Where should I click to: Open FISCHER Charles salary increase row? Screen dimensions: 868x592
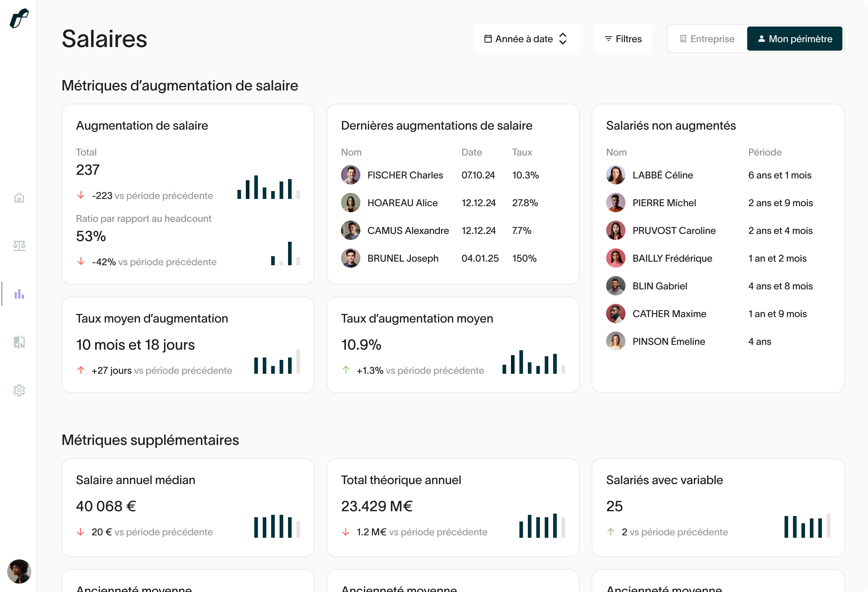[405, 175]
